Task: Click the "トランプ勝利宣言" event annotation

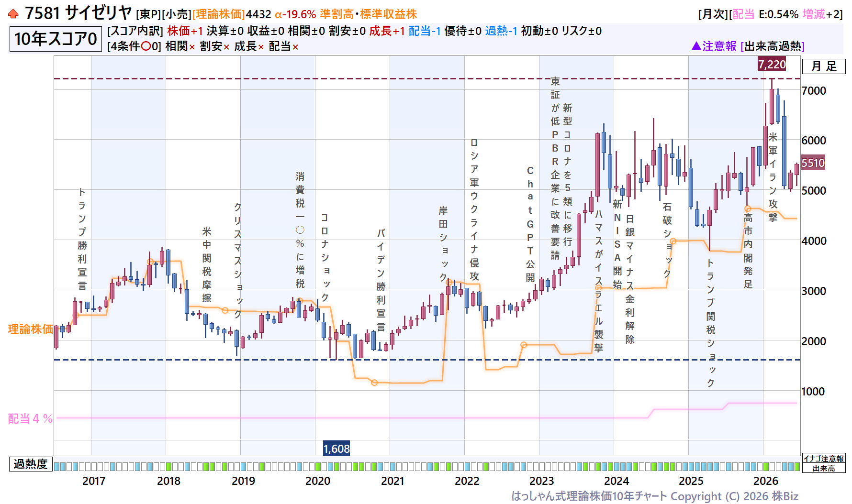Action: point(82,239)
